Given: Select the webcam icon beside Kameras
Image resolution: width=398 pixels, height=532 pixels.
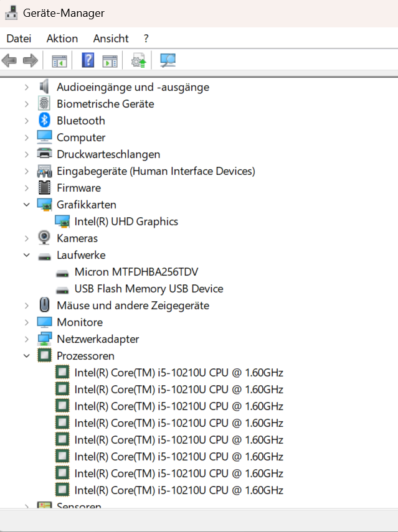Looking at the screenshot, I should 44,238.
